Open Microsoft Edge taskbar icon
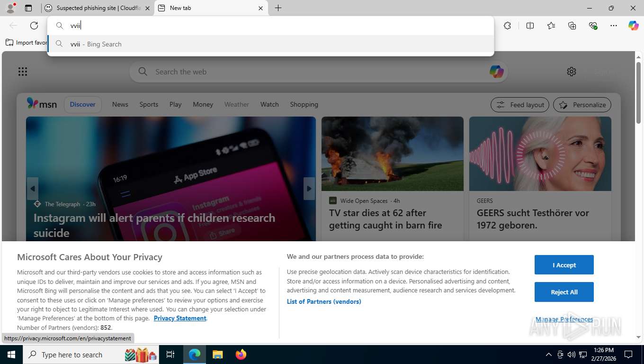Image resolution: width=644 pixels, height=364 pixels. pos(195,355)
